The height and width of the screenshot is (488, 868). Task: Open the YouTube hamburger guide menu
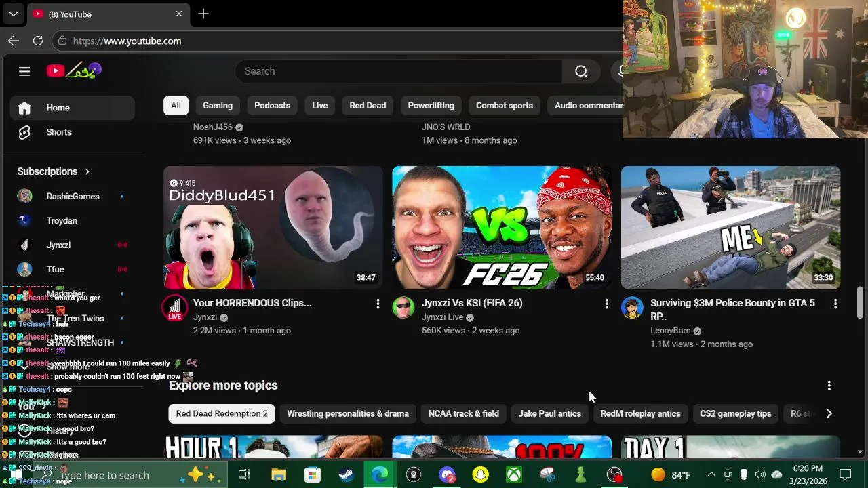(24, 71)
